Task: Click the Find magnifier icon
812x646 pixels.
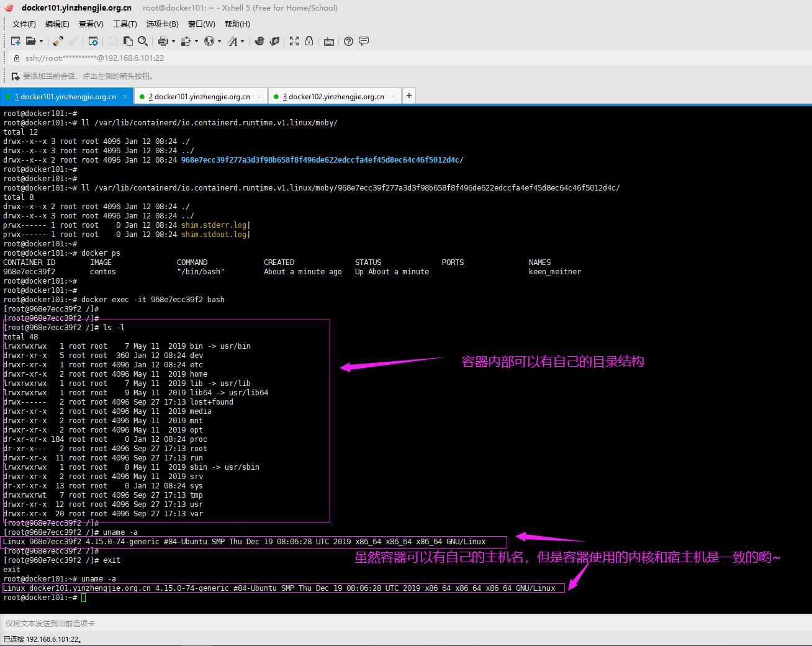Action: tap(143, 41)
